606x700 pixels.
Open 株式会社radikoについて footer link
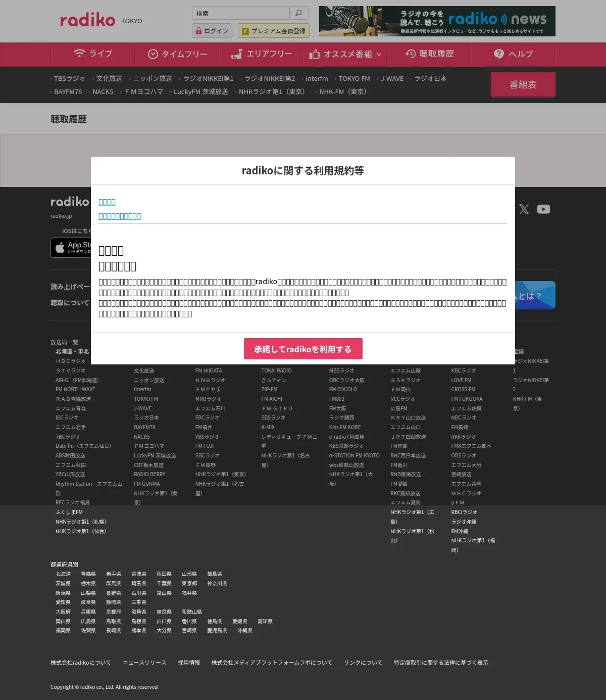[x=81, y=663]
